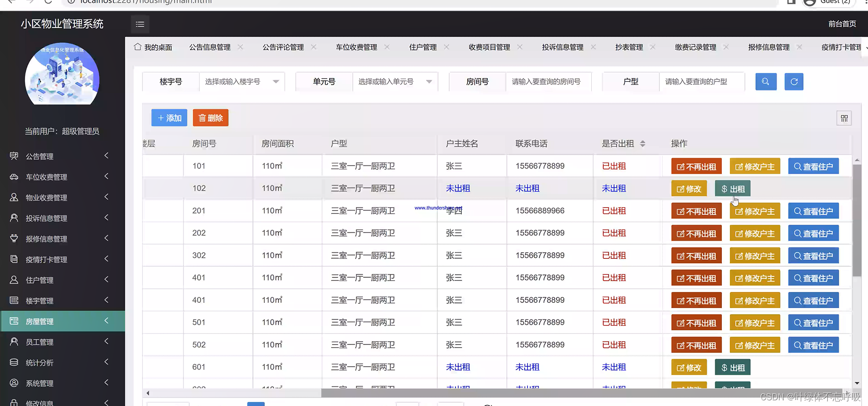
Task: Click 查看住户 for room 501
Action: (x=814, y=323)
